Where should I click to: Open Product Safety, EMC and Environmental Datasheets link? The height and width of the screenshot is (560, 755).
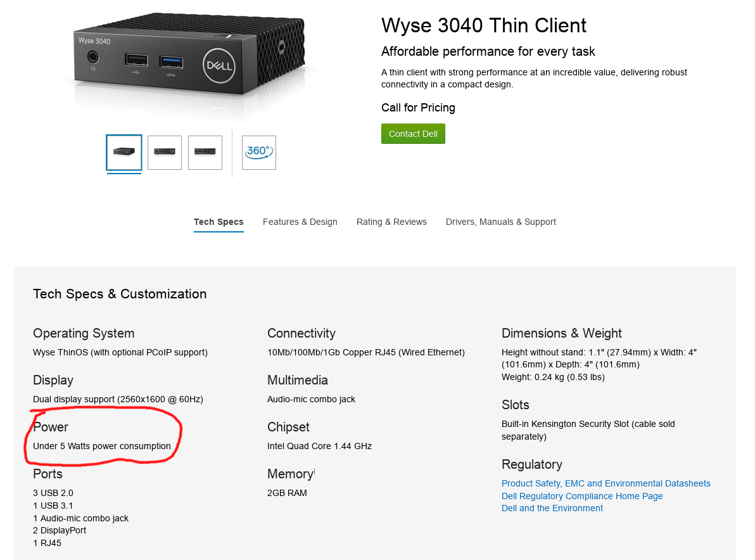pyautogui.click(x=606, y=483)
